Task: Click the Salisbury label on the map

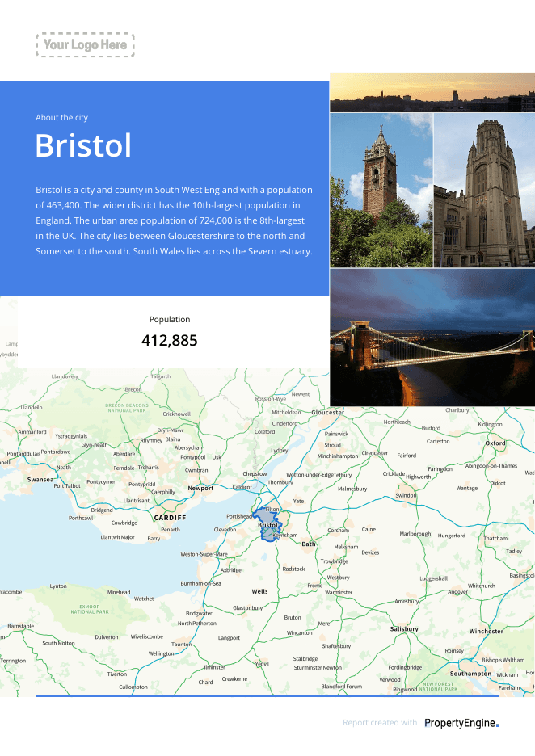Action: point(404,628)
